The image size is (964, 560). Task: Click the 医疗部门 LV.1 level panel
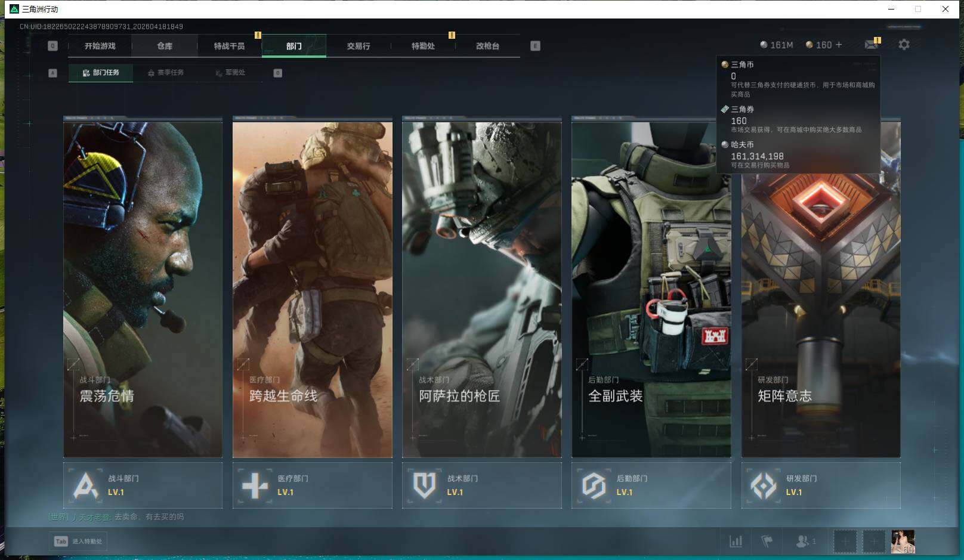312,485
